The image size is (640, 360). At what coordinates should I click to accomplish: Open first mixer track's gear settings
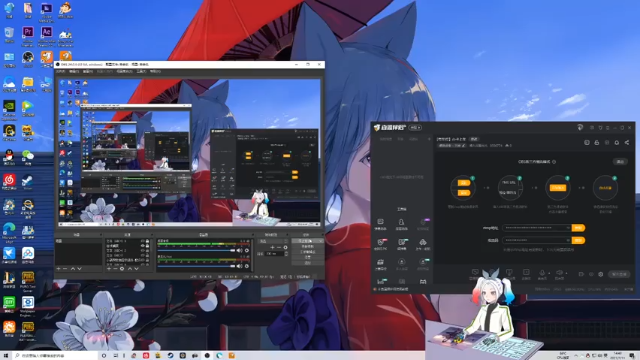tap(247, 250)
